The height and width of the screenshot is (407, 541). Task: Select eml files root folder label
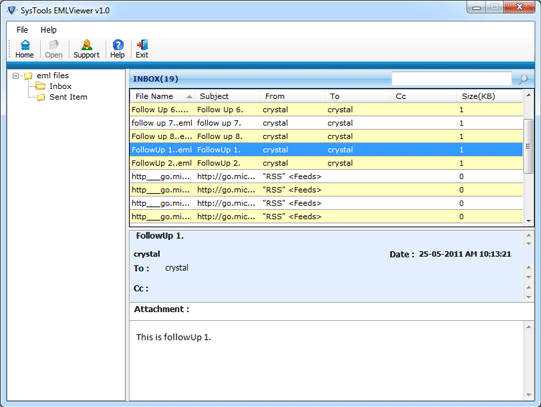point(52,76)
